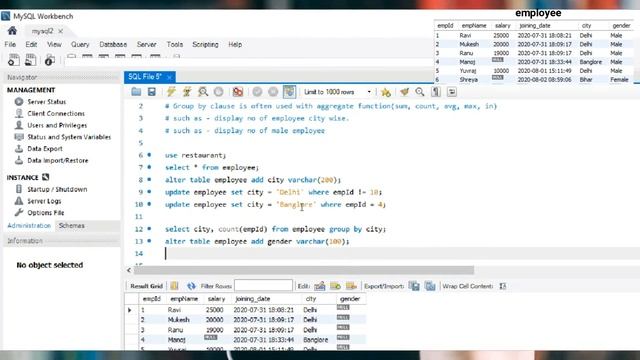
Task: Open Client Connections in Navigator
Action: point(56,113)
